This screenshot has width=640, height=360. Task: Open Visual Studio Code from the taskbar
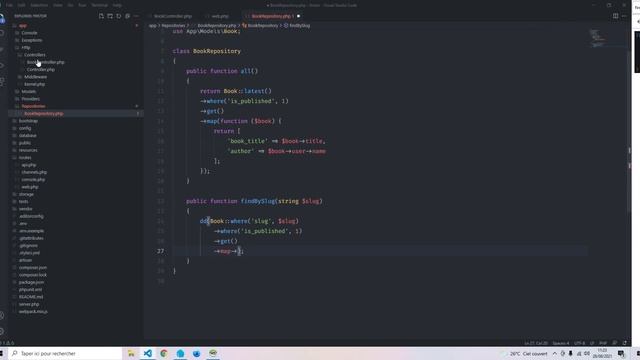pyautogui.click(x=148, y=353)
